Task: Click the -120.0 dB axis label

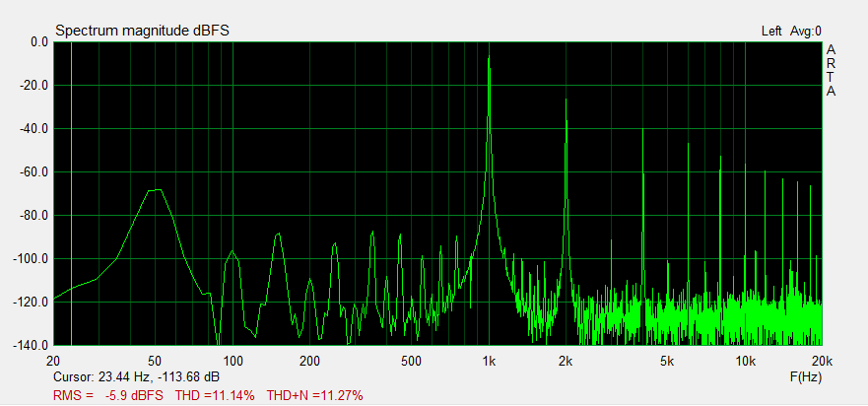Action: click(33, 302)
